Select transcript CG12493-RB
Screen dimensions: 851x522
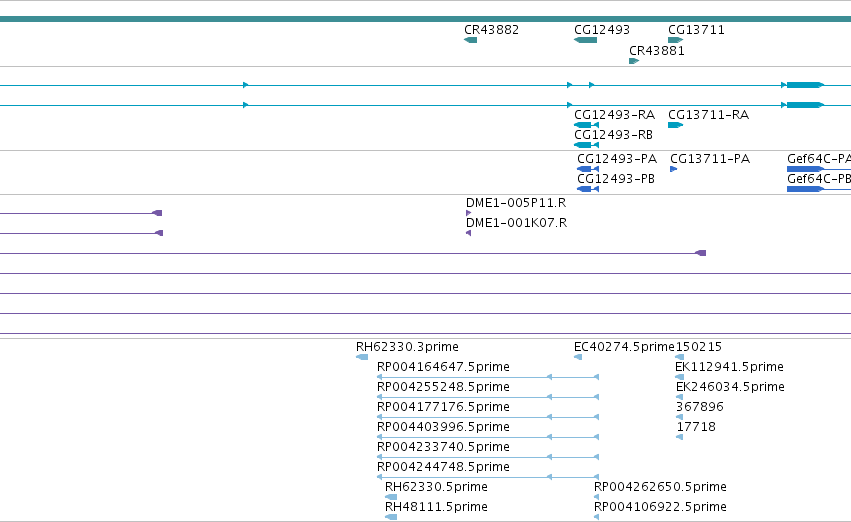(x=586, y=145)
